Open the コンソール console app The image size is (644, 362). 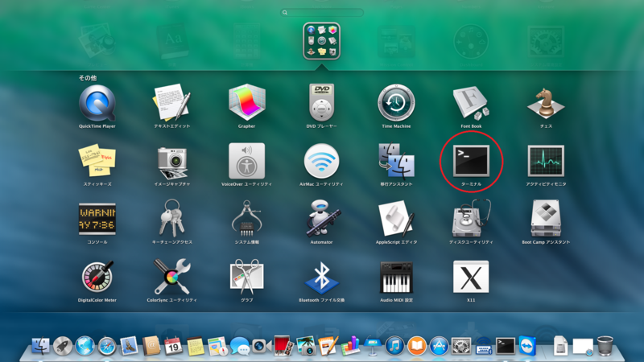(x=97, y=219)
